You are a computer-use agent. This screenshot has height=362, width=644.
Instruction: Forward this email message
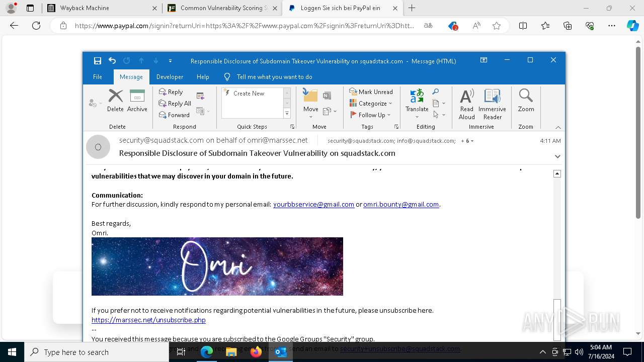point(174,115)
